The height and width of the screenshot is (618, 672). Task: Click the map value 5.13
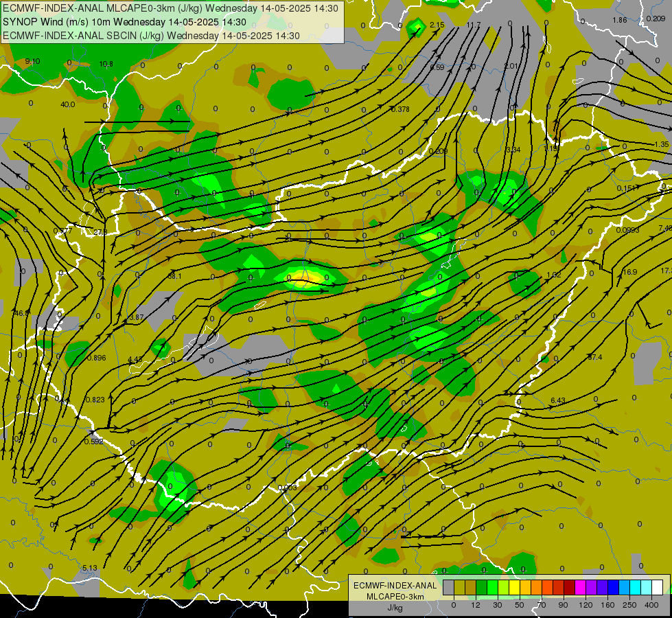pos(90,569)
